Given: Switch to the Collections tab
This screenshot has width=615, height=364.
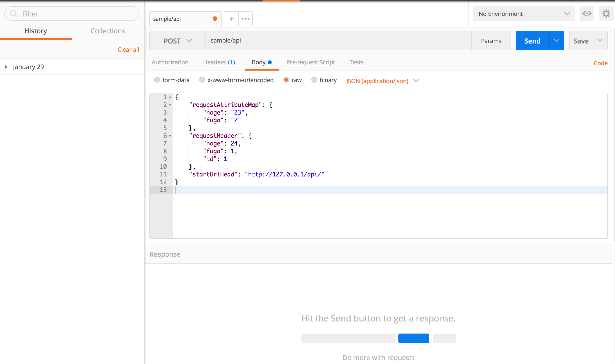Looking at the screenshot, I should pyautogui.click(x=108, y=31).
